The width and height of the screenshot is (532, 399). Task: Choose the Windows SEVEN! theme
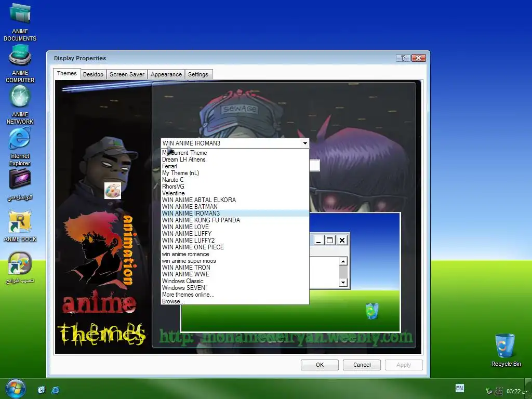tap(235, 288)
